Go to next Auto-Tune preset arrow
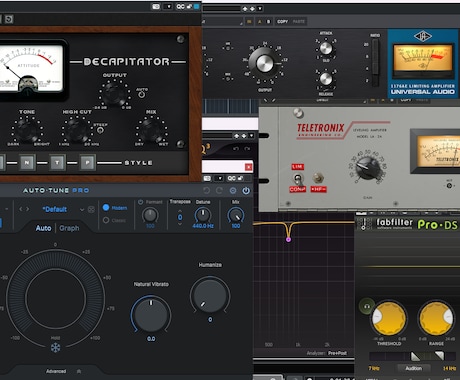 tap(28, 209)
